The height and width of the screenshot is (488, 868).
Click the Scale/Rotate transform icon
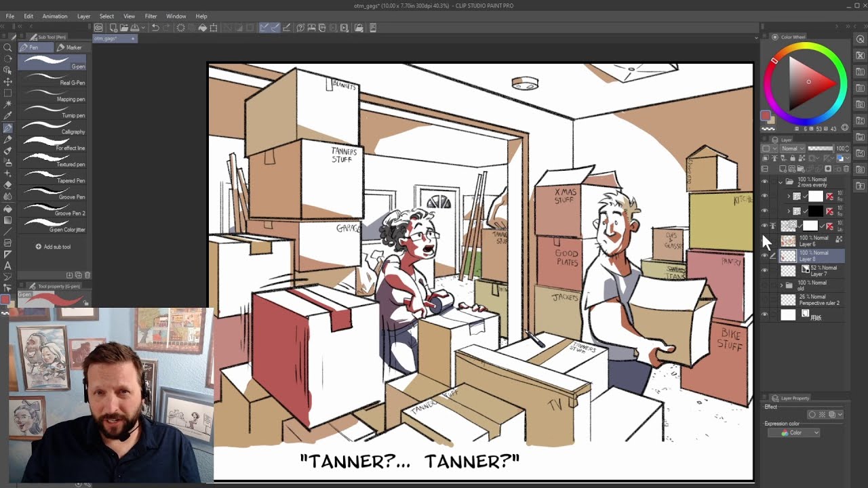[214, 28]
